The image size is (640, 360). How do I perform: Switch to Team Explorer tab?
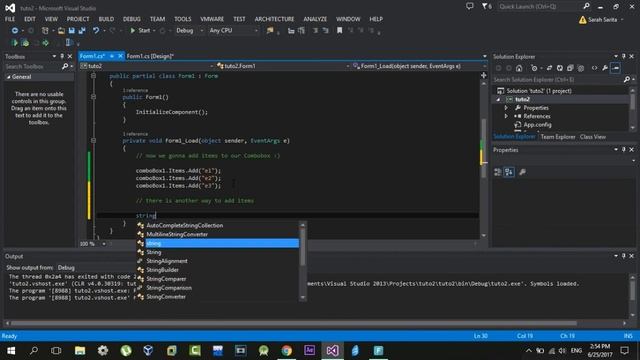(x=558, y=137)
